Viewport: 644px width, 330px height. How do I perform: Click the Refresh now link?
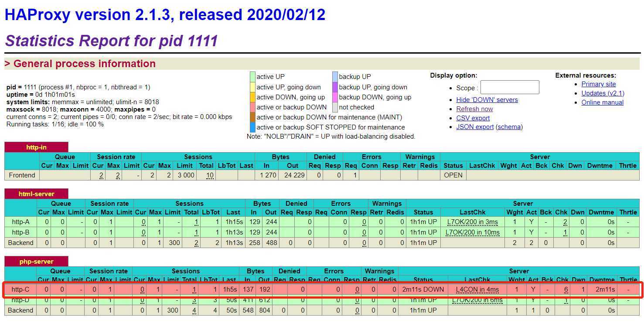click(x=474, y=109)
